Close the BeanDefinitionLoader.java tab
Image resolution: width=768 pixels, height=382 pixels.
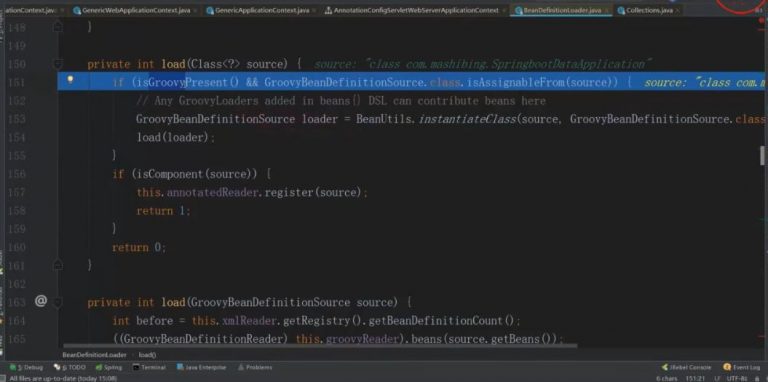(x=607, y=10)
